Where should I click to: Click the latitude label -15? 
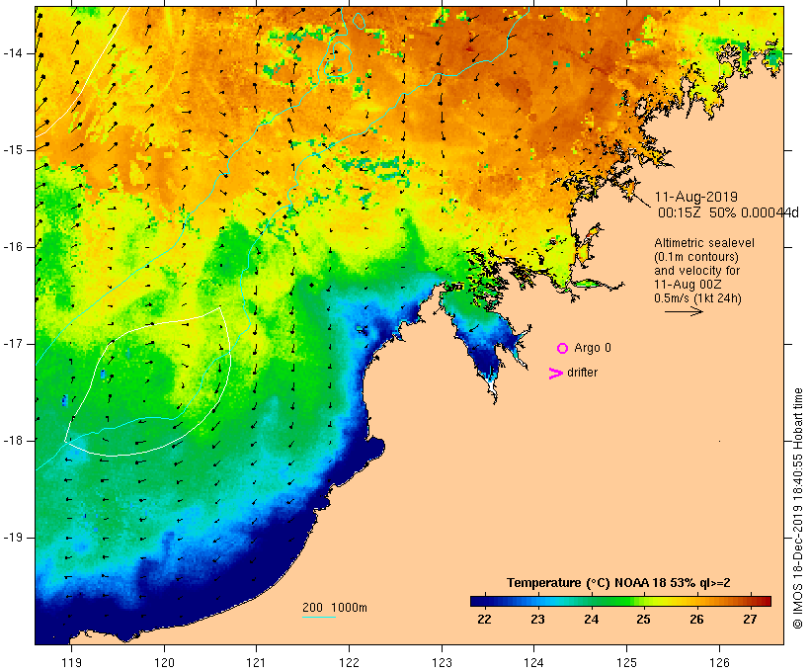[x=13, y=150]
